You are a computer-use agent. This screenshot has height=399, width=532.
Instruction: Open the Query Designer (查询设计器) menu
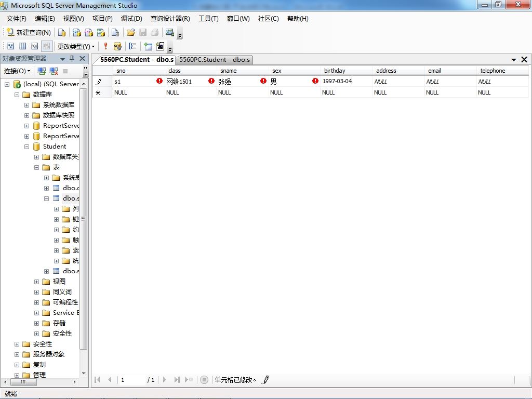coord(170,19)
